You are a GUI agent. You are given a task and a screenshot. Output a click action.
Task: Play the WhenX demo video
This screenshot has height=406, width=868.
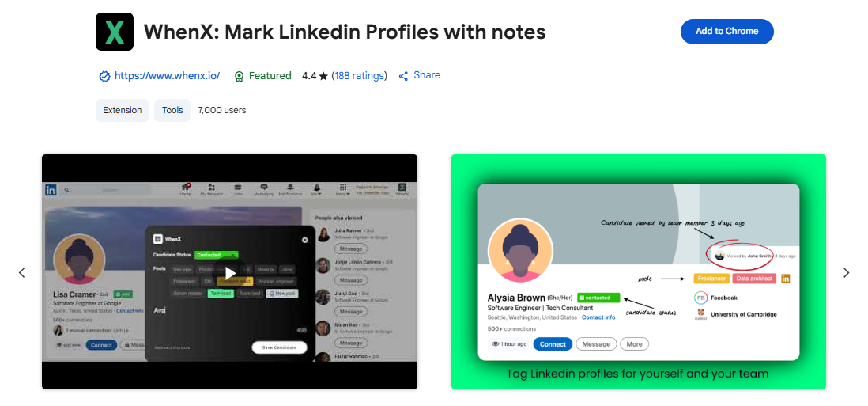pyautogui.click(x=230, y=272)
